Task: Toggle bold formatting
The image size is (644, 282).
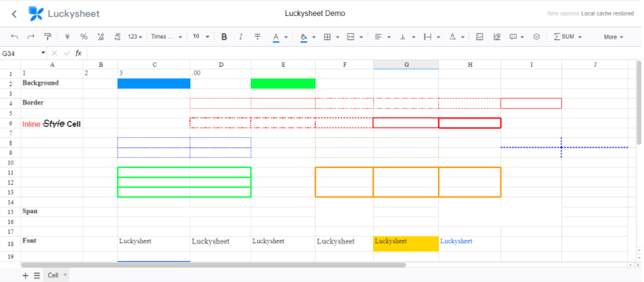Action: point(224,37)
